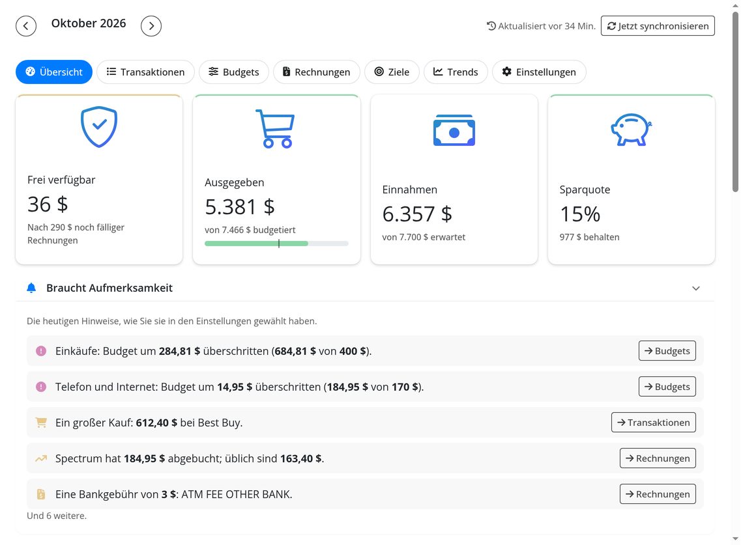The width and height of the screenshot is (756, 545).
Task: Open the Budgets tab
Action: tap(234, 72)
